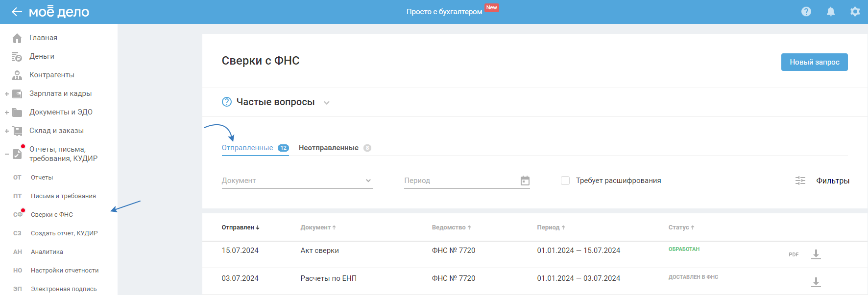Viewport: 868px width, 295px height.
Task: Open the Документ dropdown
Action: pyautogui.click(x=297, y=181)
